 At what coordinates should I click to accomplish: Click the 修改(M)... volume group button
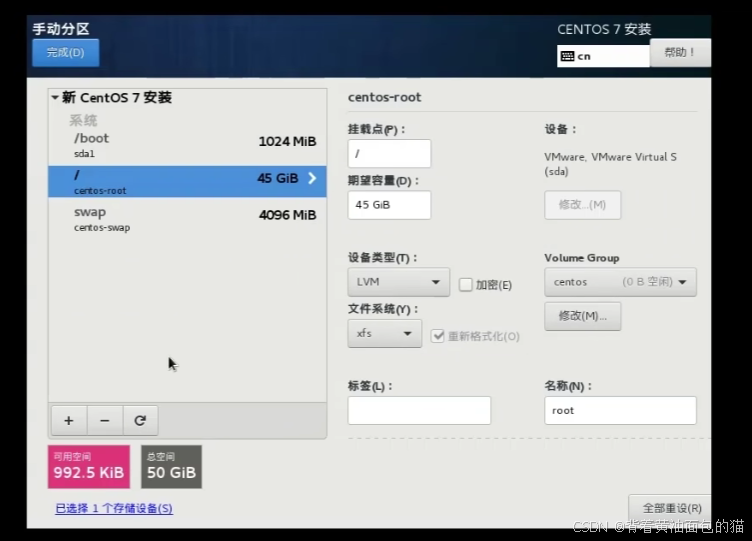click(582, 316)
